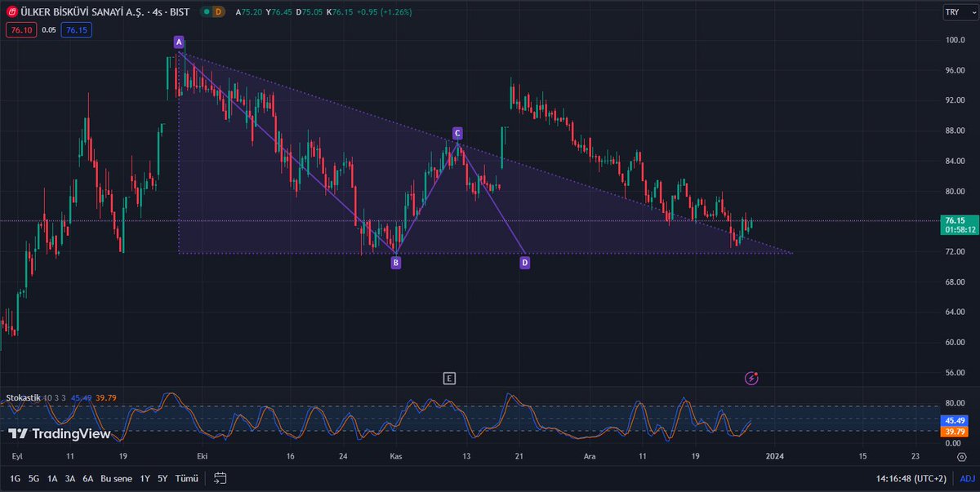Toggle the ADJ adjustment button

966,478
